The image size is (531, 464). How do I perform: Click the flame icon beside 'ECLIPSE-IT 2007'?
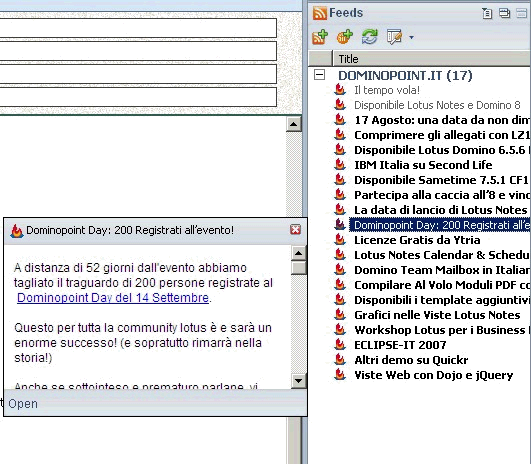click(340, 344)
